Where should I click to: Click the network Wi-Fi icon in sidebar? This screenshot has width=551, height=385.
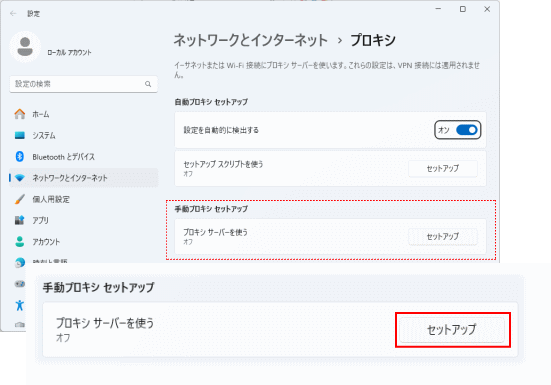20,178
